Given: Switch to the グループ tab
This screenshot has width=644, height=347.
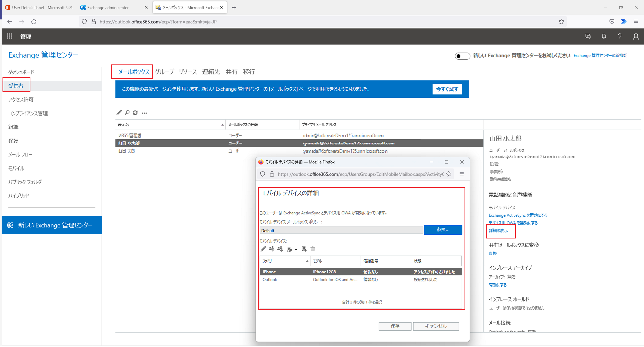Looking at the screenshot, I should coord(164,72).
